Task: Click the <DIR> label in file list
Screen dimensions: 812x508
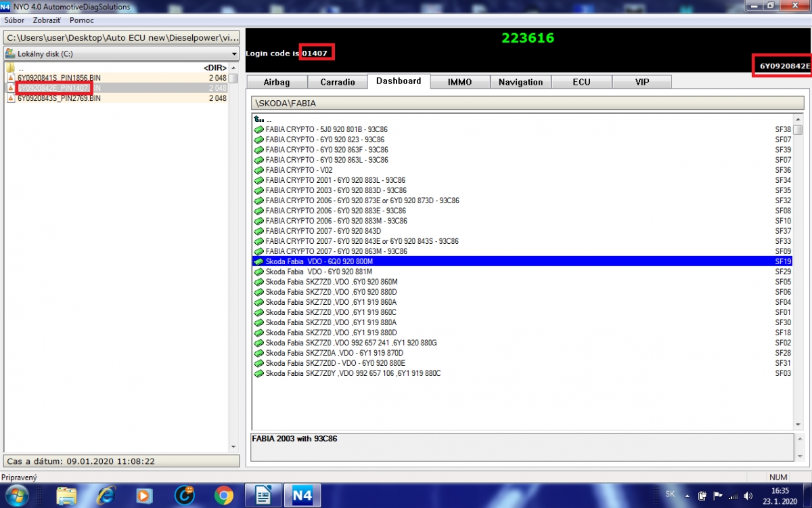Action: click(x=215, y=68)
